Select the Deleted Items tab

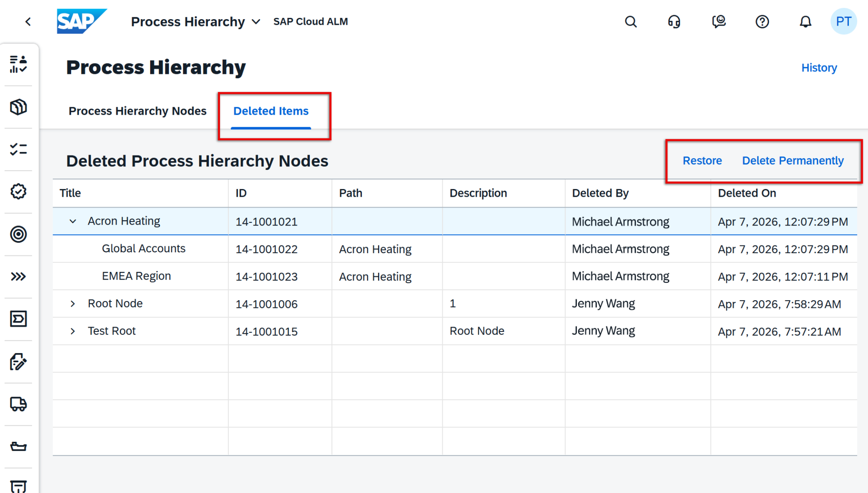271,111
